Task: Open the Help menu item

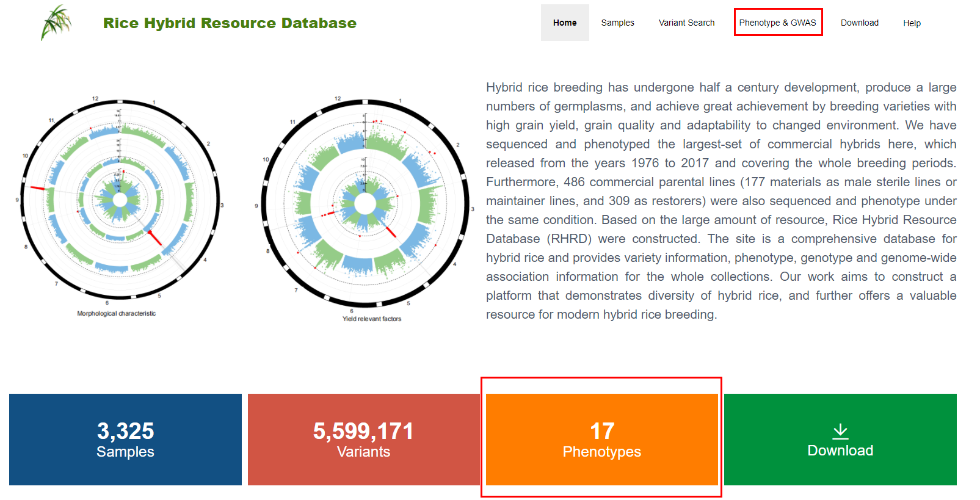Action: tap(912, 23)
